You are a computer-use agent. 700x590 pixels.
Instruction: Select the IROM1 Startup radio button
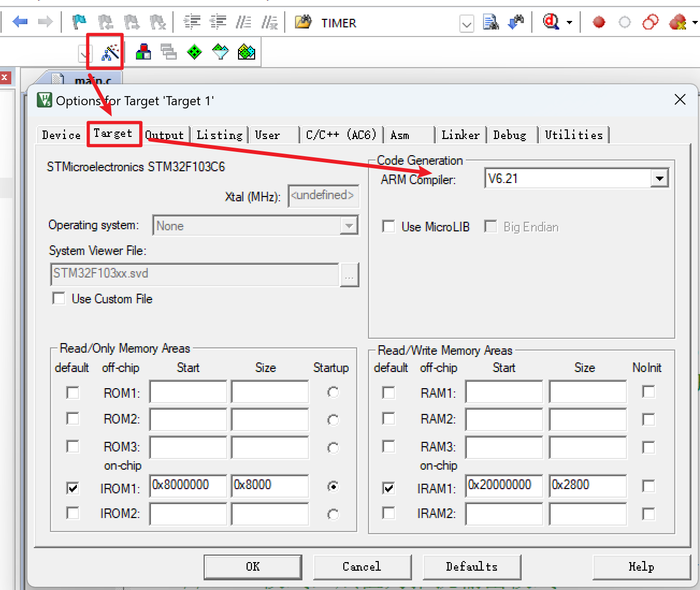tap(333, 487)
